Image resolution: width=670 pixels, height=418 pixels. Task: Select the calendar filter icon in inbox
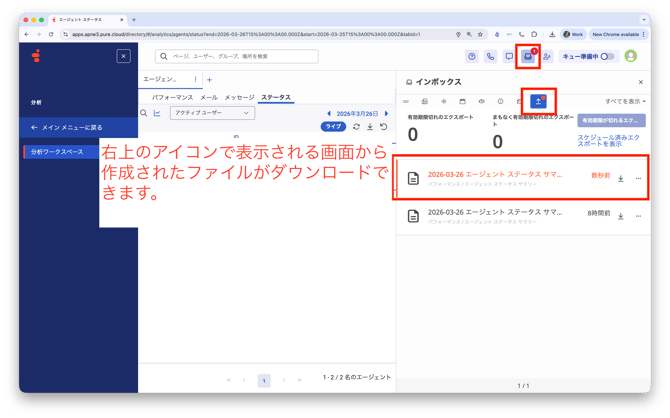(x=462, y=101)
